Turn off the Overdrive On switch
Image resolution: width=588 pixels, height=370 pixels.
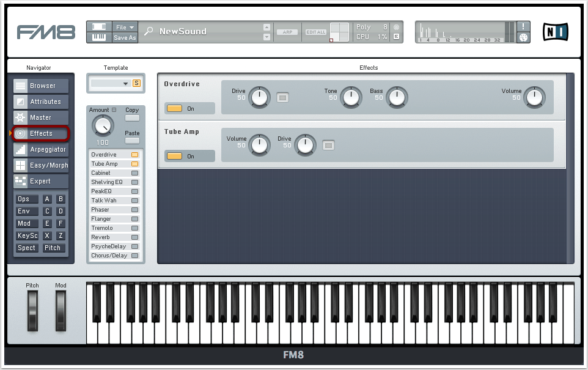175,108
